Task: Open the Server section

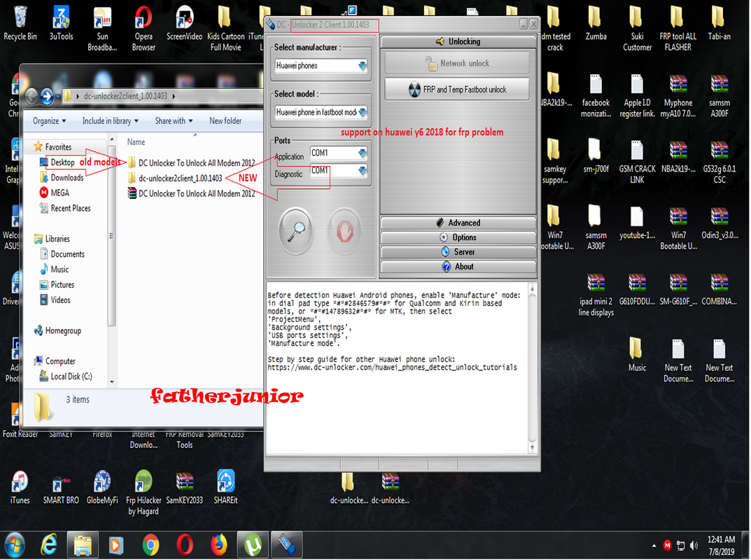Action: pos(458,252)
